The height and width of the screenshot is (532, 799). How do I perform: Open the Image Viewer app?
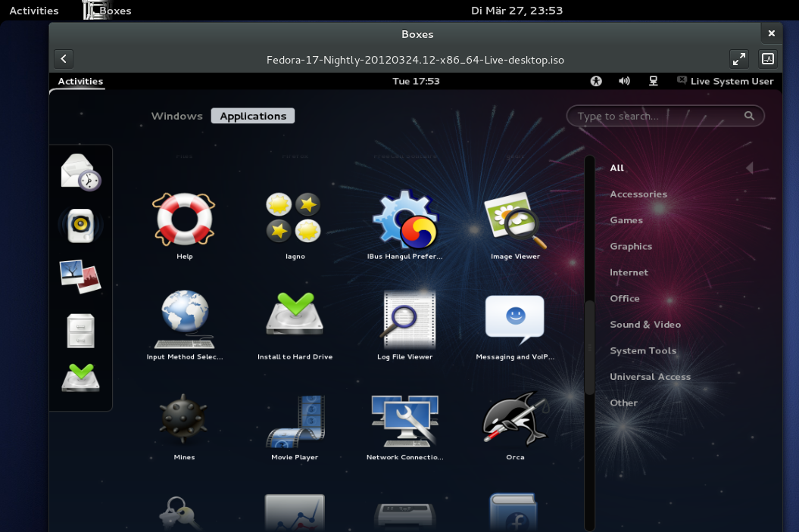[x=515, y=226]
